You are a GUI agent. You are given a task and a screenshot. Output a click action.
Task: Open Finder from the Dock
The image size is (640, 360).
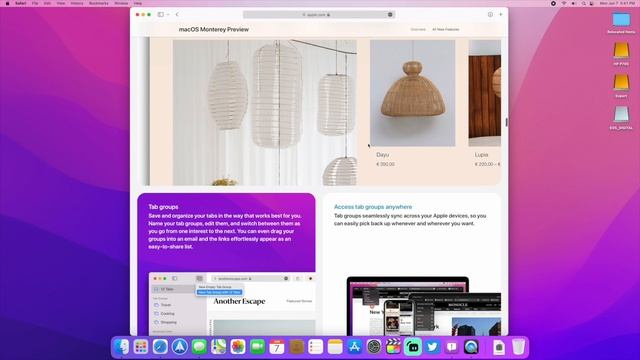tap(122, 347)
